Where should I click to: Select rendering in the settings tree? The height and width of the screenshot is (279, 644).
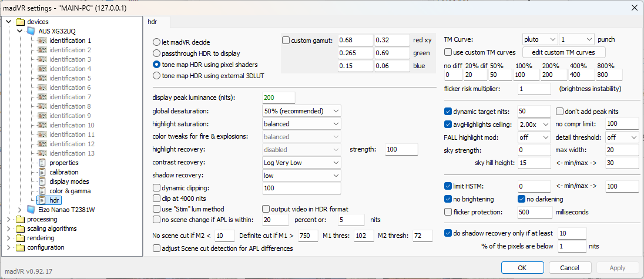click(41, 238)
